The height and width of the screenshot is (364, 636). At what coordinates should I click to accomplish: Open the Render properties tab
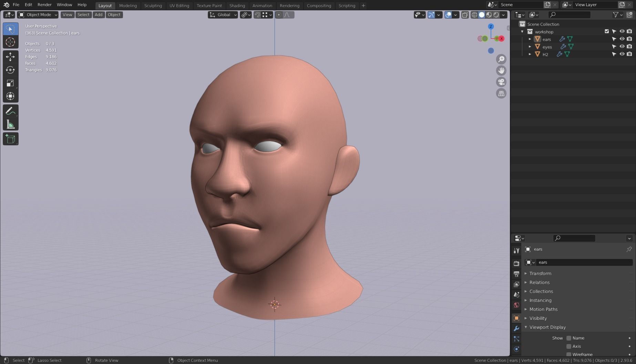[516, 263]
